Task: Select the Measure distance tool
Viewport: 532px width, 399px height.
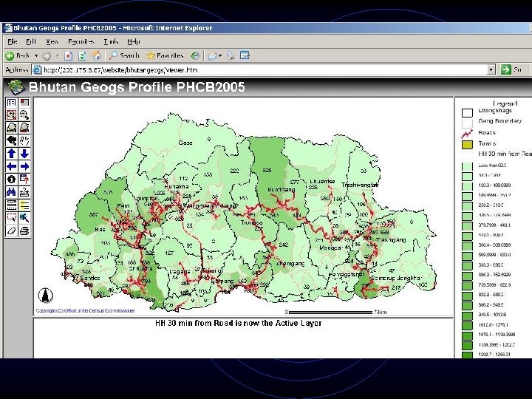Action: click(24, 192)
